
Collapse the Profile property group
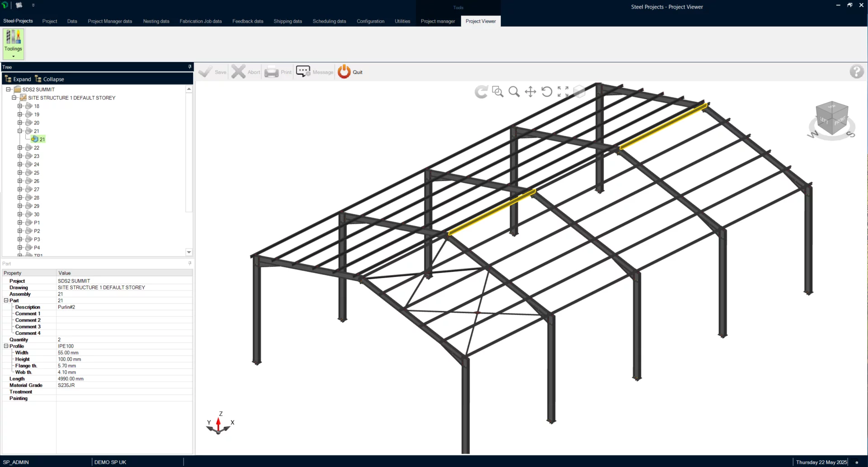point(6,346)
